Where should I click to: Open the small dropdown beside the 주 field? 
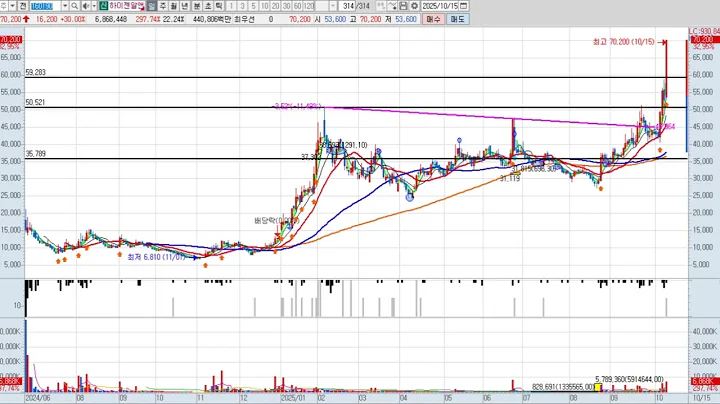pos(12,6)
